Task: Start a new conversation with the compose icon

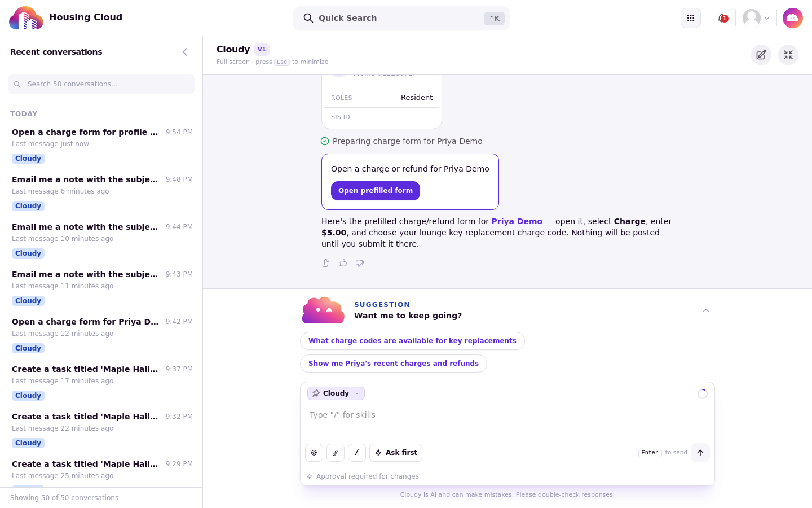Action: [x=761, y=55]
